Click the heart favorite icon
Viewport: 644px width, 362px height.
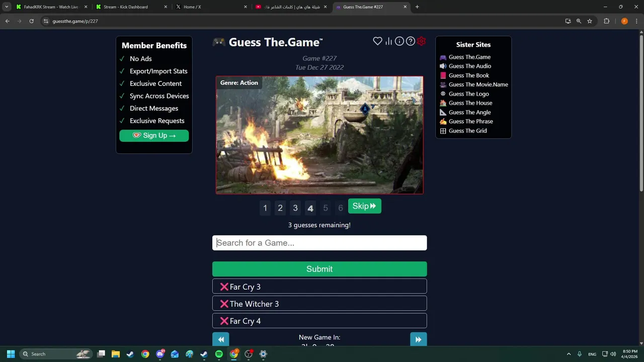pos(377,41)
